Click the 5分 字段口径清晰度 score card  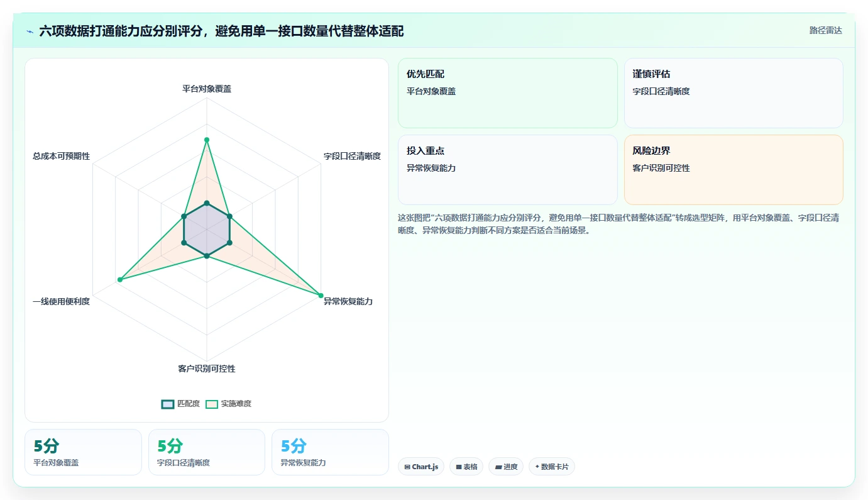click(207, 452)
